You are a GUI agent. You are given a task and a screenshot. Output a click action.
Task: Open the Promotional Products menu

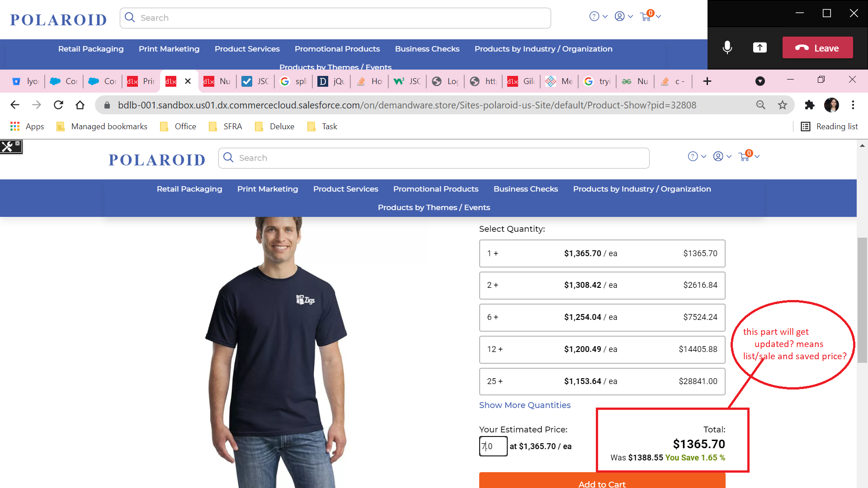[x=435, y=189]
